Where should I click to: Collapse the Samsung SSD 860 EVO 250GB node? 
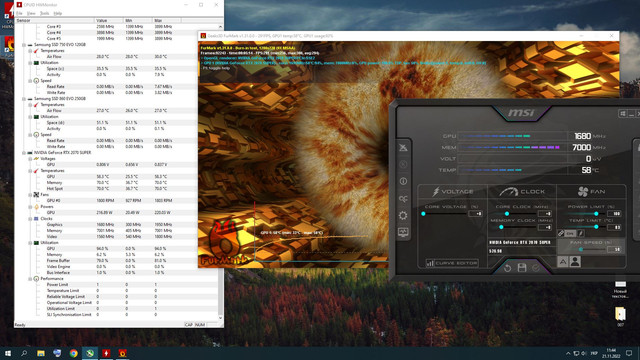24,99
